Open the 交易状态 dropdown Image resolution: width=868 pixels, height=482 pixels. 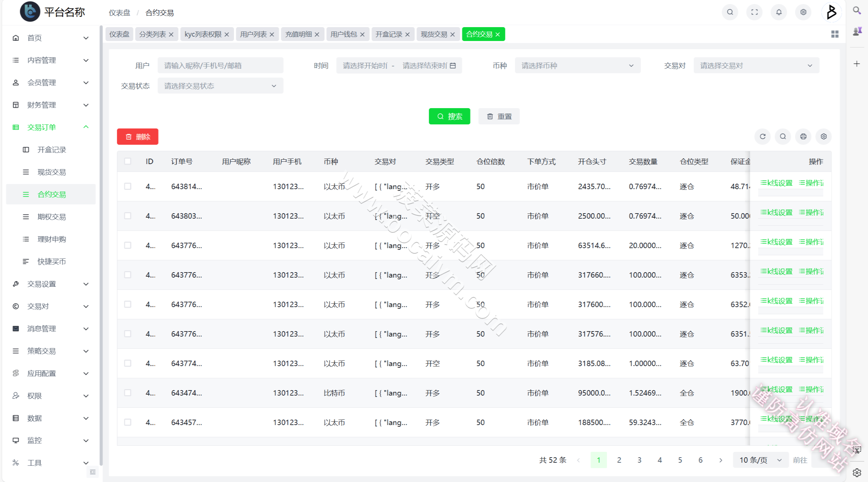pyautogui.click(x=220, y=86)
